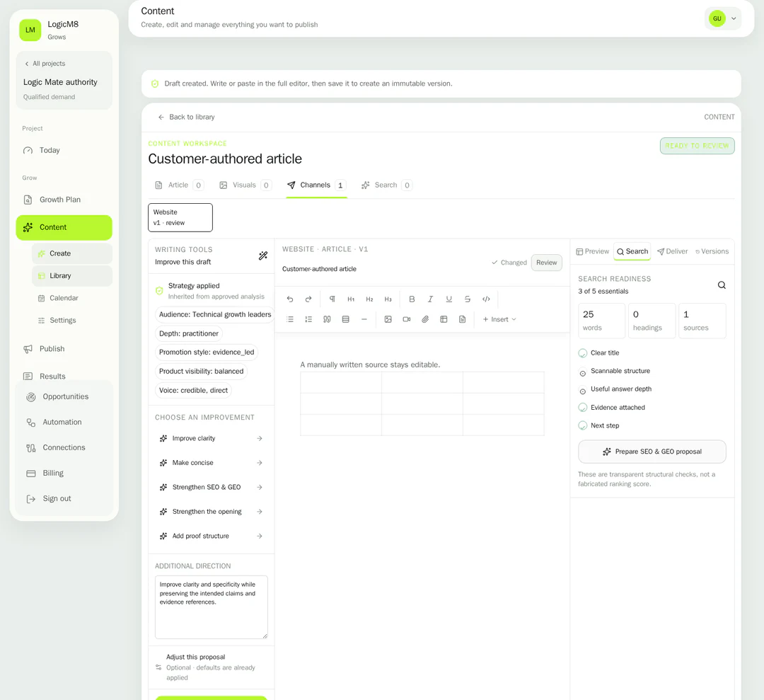The image size is (764, 700).
Task: Apply paragraph formatting with the pilcrow icon
Action: click(x=332, y=299)
